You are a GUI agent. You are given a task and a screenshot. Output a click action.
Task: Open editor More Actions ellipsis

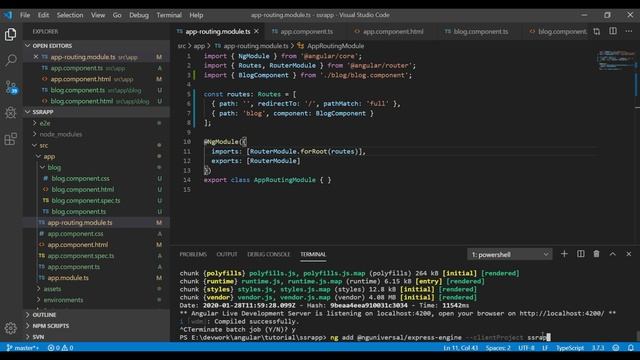[x=629, y=31]
